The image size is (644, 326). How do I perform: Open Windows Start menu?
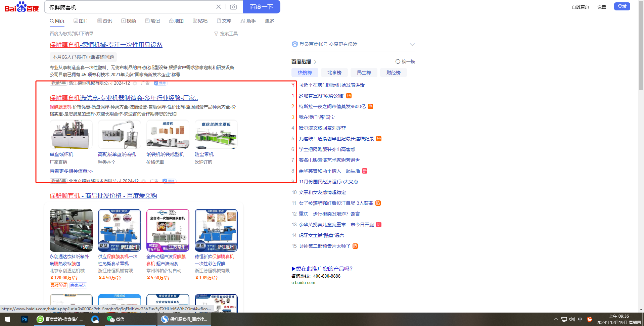pos(7,319)
